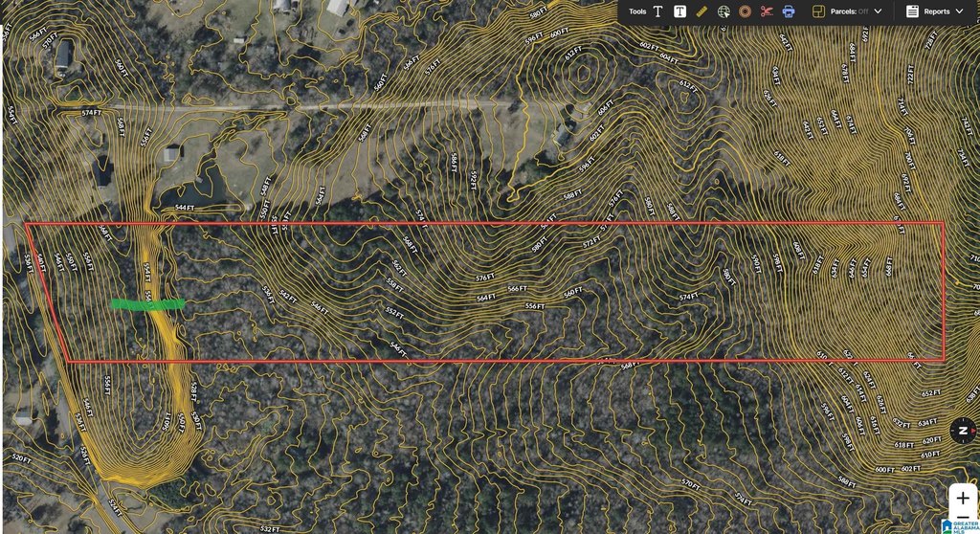
Task: Open the Reports menu
Action: [x=936, y=11]
